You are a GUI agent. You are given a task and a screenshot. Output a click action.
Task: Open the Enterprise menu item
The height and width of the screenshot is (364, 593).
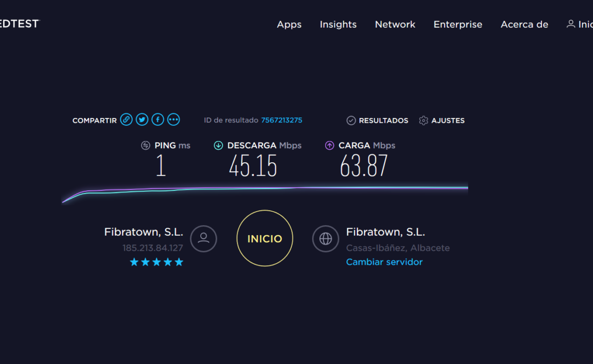point(458,24)
